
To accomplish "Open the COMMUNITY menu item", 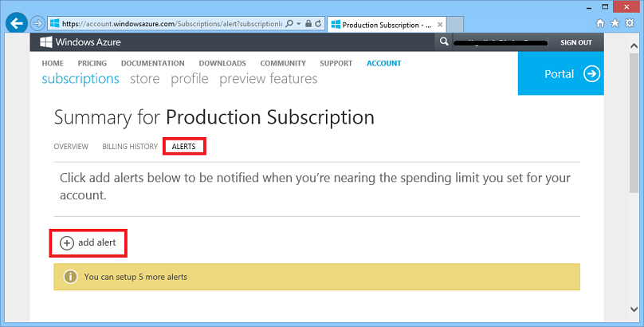I will (283, 63).
